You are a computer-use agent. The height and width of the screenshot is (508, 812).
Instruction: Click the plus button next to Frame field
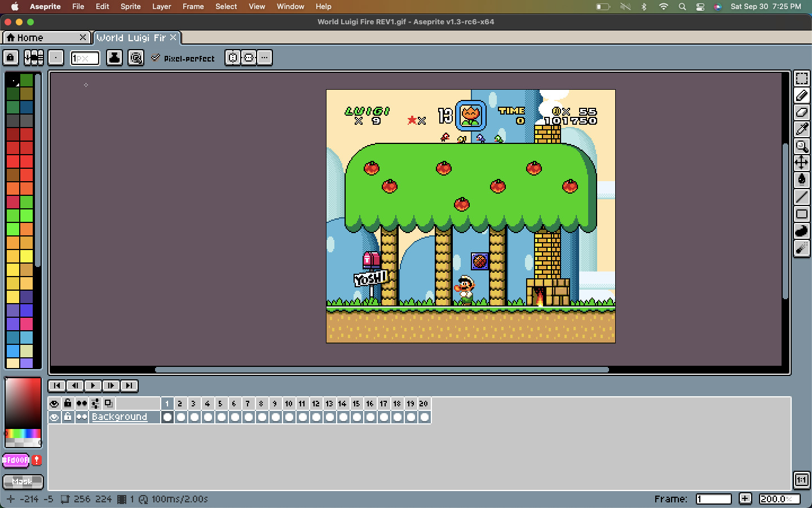745,498
